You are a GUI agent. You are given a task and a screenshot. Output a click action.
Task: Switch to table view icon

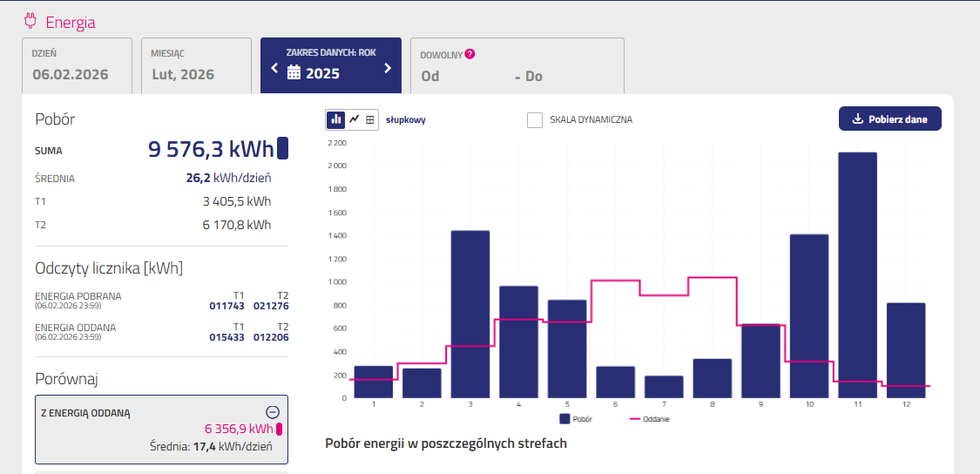pos(370,119)
